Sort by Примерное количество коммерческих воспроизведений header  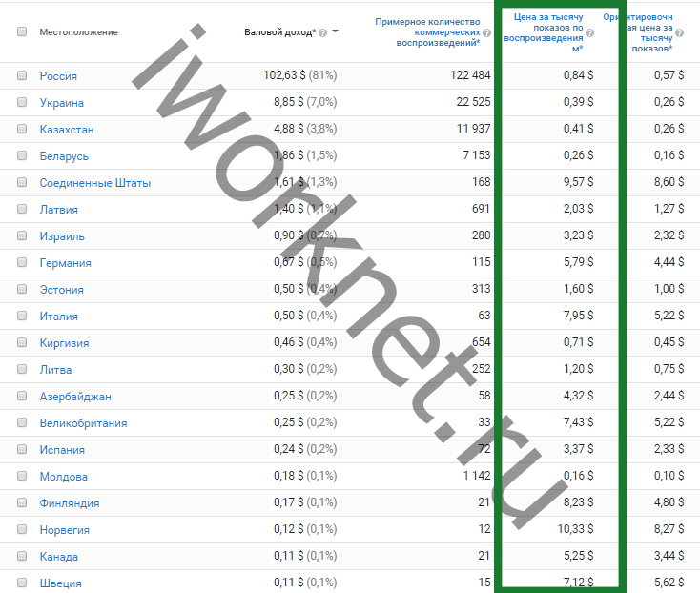426,31
